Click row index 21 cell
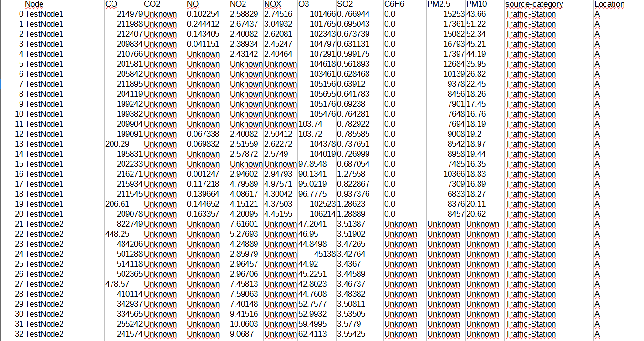644x341 pixels. [12, 224]
